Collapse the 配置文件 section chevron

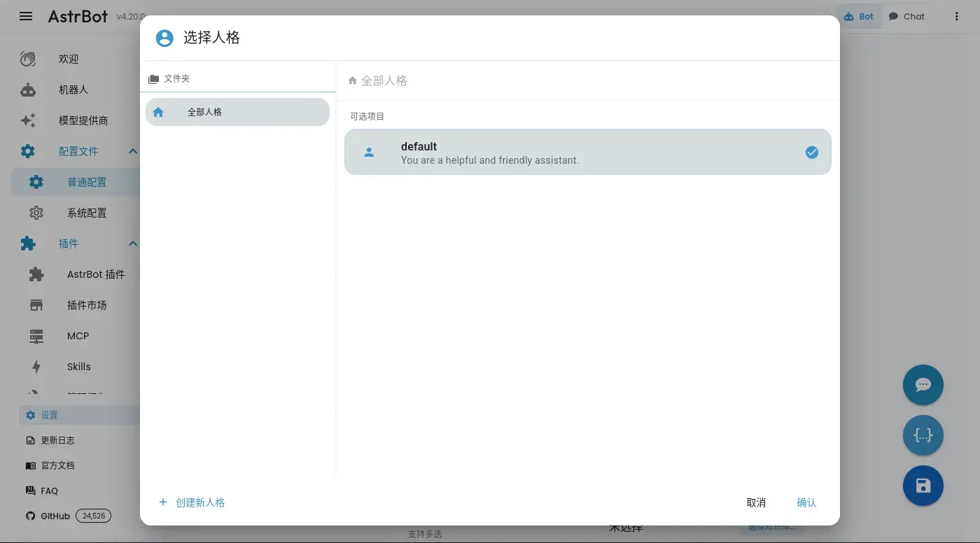pos(132,151)
